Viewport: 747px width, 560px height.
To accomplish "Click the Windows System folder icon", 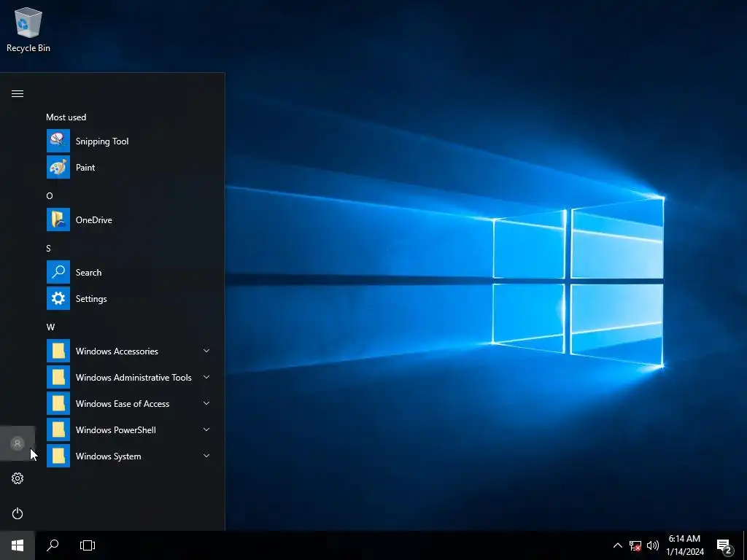I will click(x=58, y=456).
